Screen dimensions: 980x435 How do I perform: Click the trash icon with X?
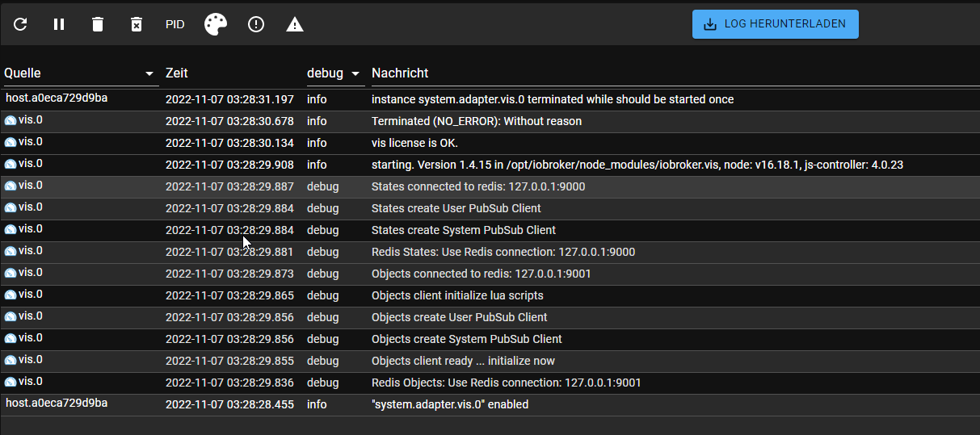[137, 24]
